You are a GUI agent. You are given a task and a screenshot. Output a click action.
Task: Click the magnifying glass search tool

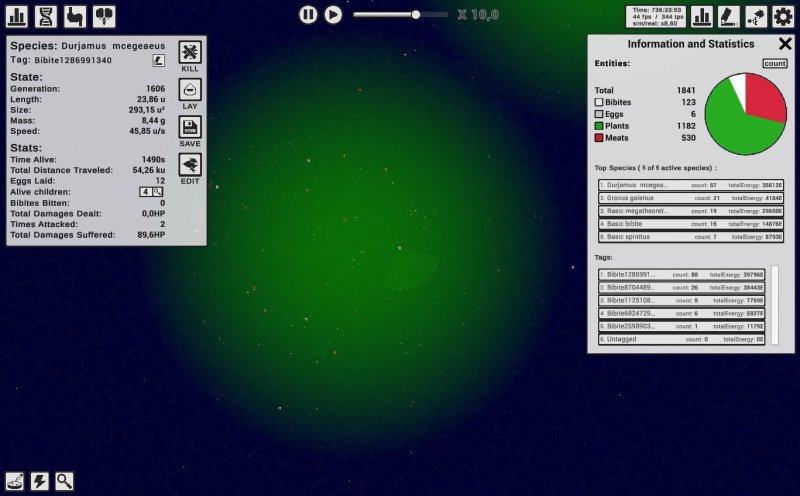pos(65,481)
